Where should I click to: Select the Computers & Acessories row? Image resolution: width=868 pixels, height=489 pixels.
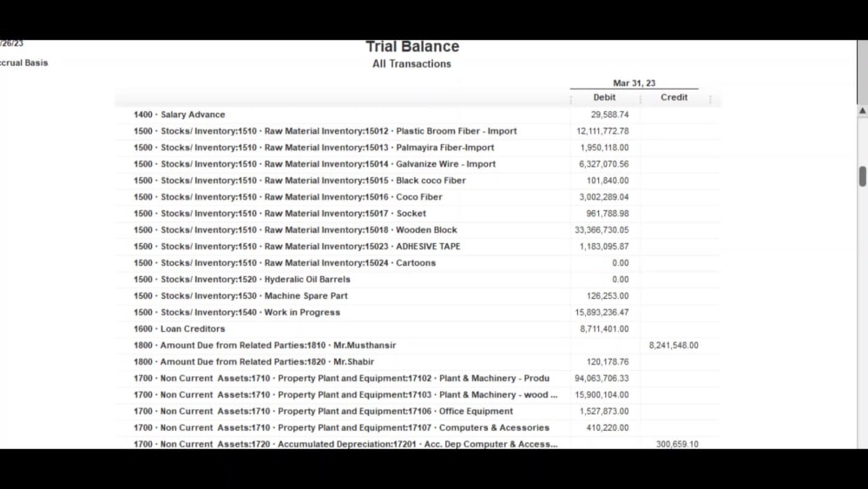coord(418,427)
